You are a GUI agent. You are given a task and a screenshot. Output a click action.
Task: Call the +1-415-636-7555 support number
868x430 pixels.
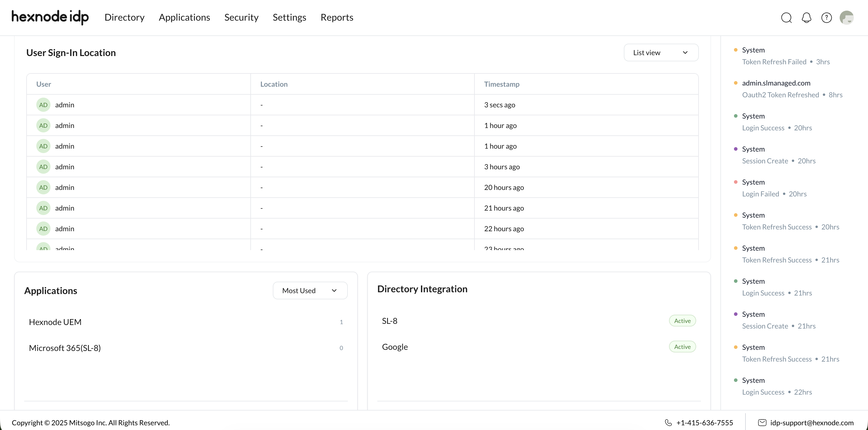pos(704,423)
